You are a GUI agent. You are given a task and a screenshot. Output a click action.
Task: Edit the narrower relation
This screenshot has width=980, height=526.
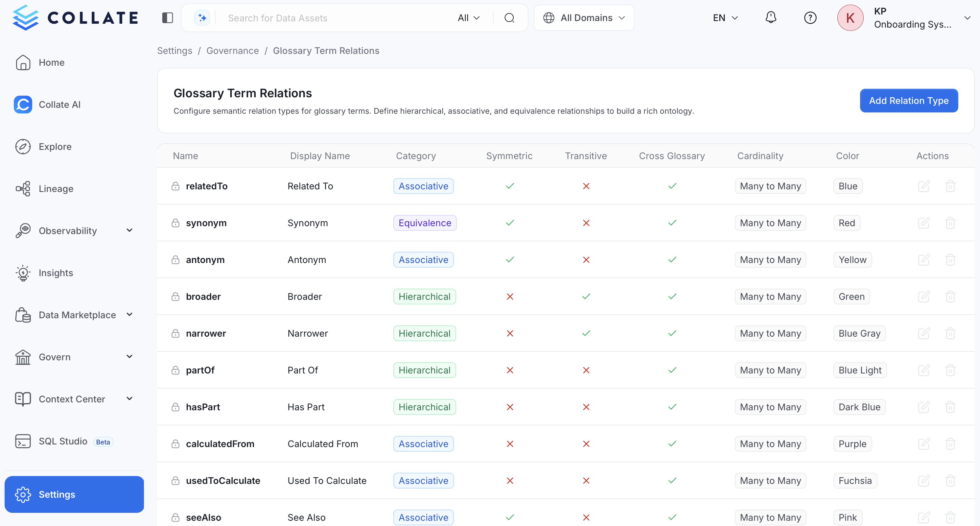[x=924, y=333]
